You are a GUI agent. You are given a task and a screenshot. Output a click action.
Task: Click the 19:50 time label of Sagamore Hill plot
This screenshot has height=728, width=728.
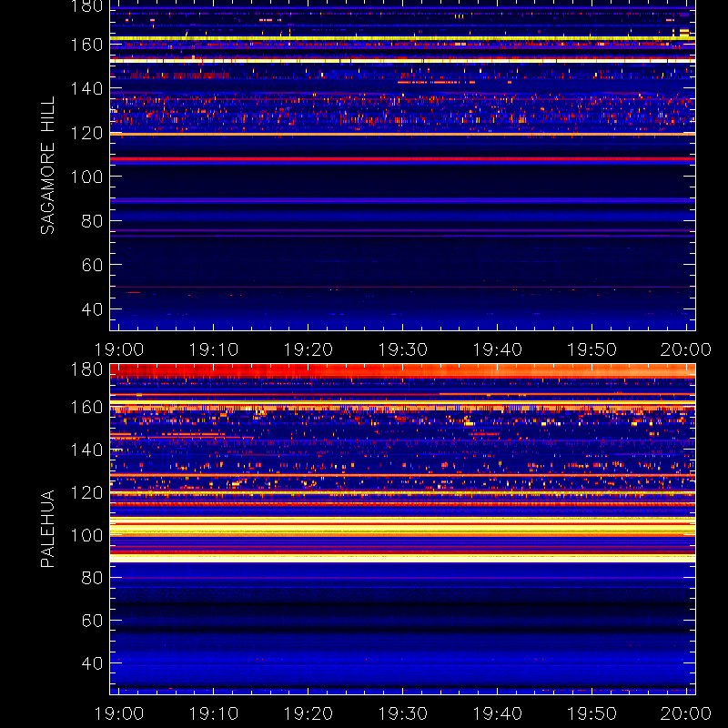point(592,349)
